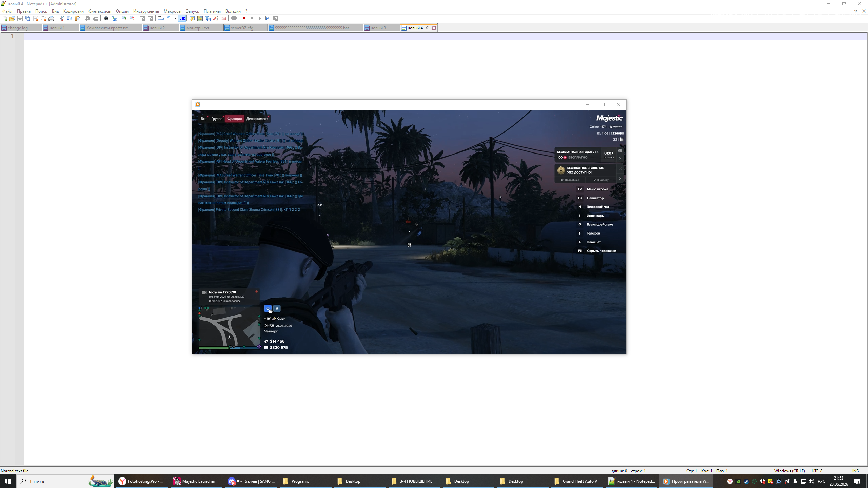Viewport: 868px width, 488px height.
Task: Open Fotohosting.Pro browser taskbar button
Action: [x=142, y=481]
